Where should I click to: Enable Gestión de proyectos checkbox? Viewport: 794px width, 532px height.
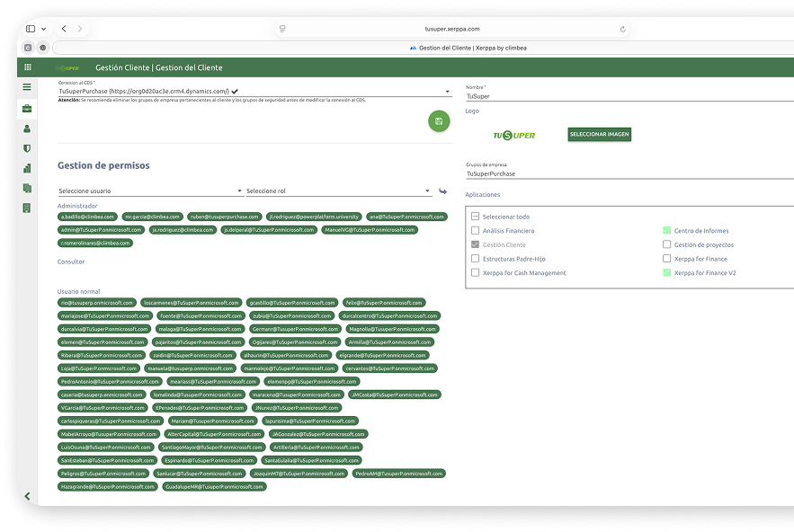(x=666, y=244)
